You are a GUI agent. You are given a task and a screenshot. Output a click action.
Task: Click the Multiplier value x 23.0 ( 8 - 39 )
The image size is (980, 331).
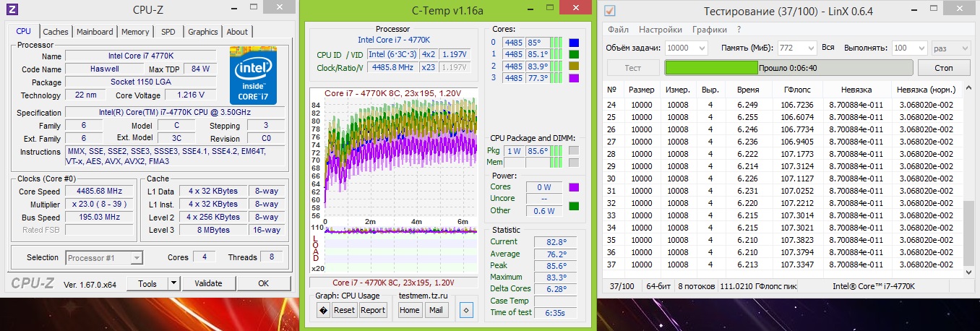100,205
